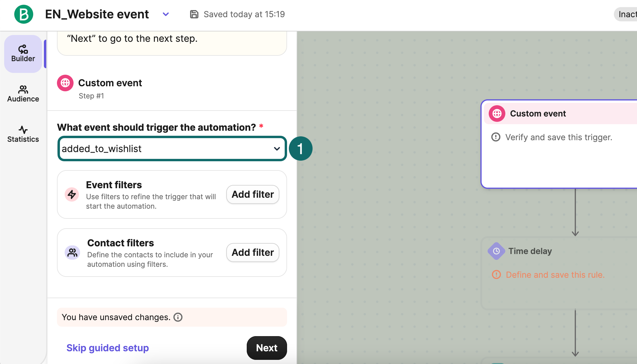
Task: Click the EN_Website event title
Action: pyautogui.click(x=97, y=14)
